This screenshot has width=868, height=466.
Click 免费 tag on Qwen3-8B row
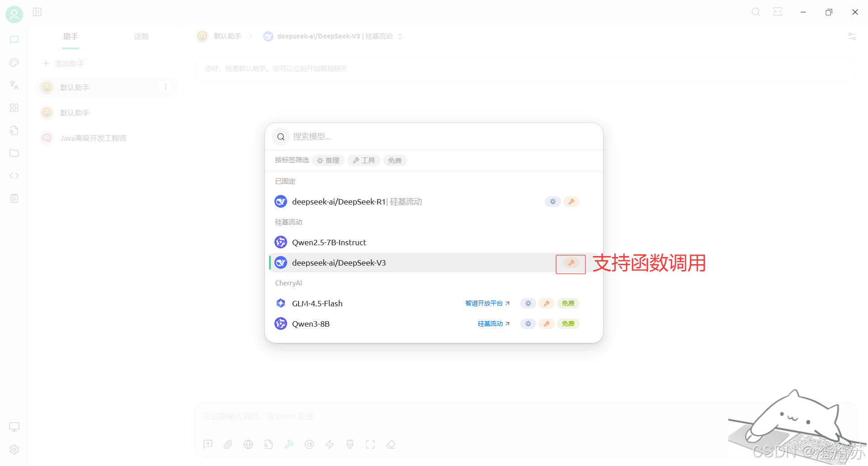[x=568, y=323]
